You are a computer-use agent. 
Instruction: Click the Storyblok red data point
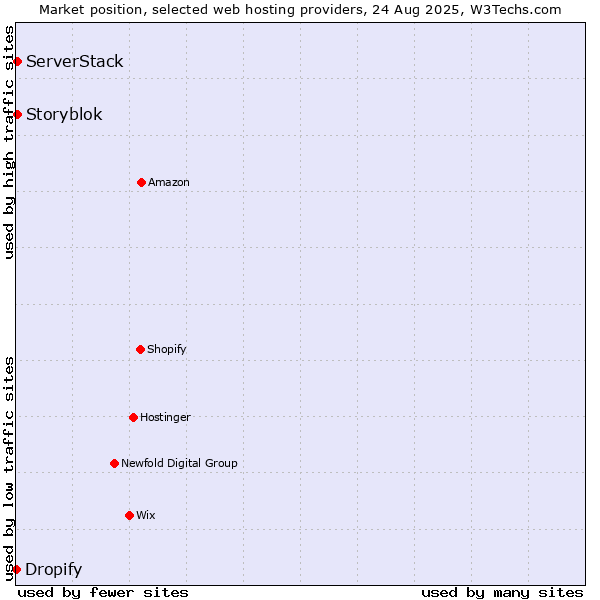pyautogui.click(x=18, y=114)
